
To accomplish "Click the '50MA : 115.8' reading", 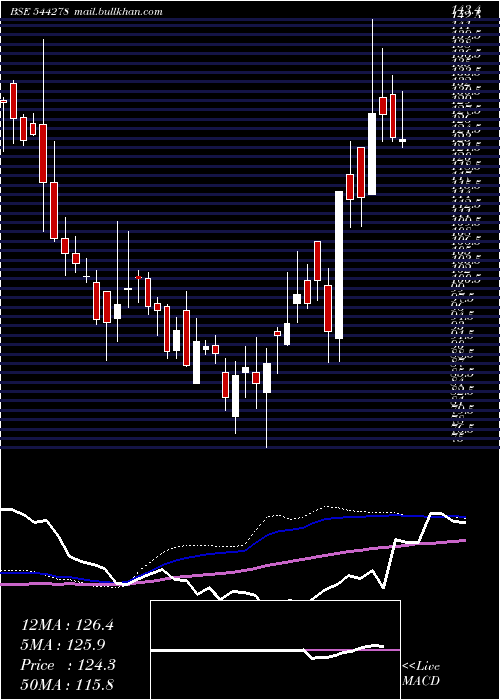I will [67, 684].
